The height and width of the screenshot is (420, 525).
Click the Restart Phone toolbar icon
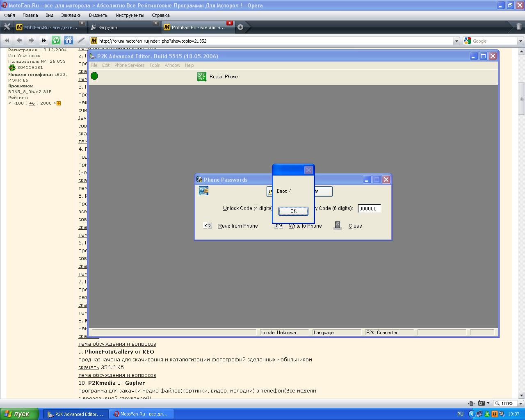click(201, 77)
